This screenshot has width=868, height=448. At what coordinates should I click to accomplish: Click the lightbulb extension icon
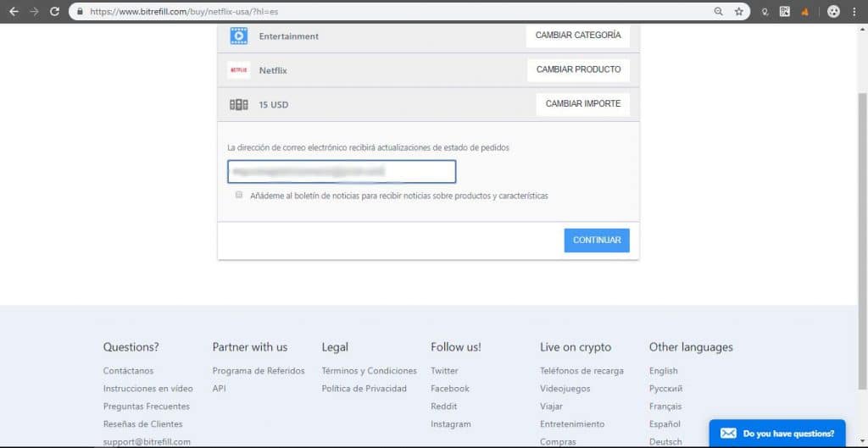tap(765, 12)
